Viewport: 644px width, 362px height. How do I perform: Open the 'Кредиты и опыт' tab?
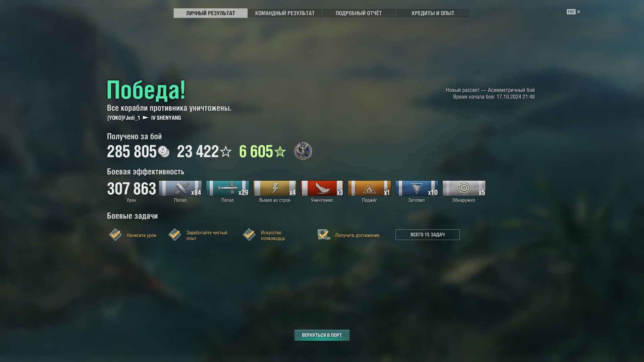[433, 13]
